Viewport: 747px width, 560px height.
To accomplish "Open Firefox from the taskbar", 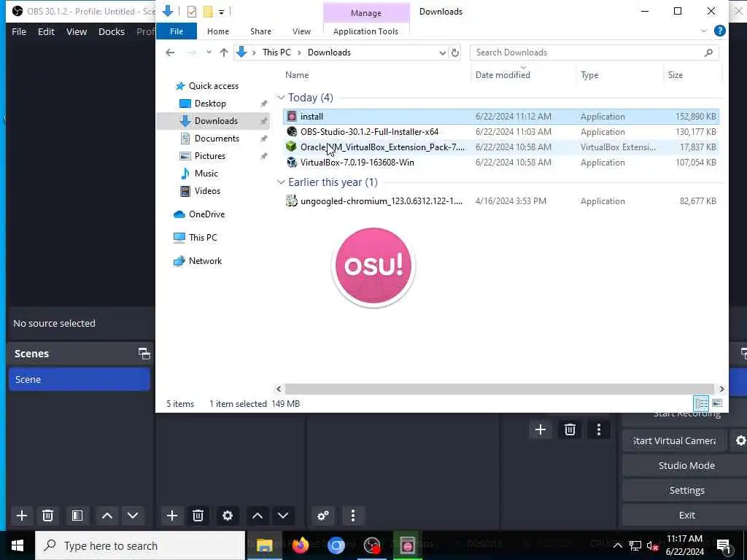I will [x=300, y=545].
